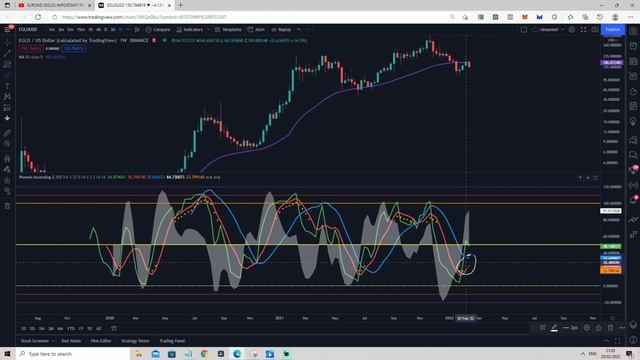Expand the Indicators favorites dropdown arrow

208,30
